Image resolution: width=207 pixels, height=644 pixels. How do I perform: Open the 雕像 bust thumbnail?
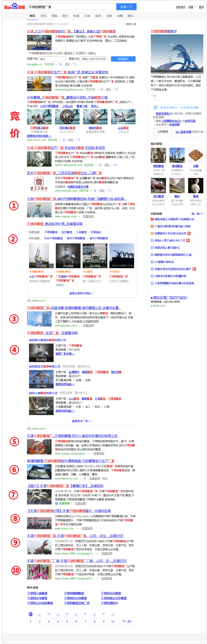(x=196, y=185)
